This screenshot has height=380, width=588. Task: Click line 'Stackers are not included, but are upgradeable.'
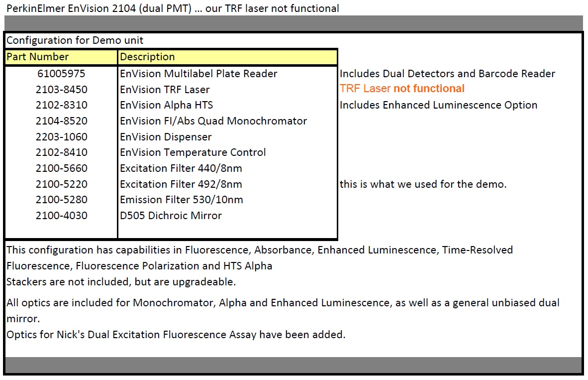coord(121,282)
